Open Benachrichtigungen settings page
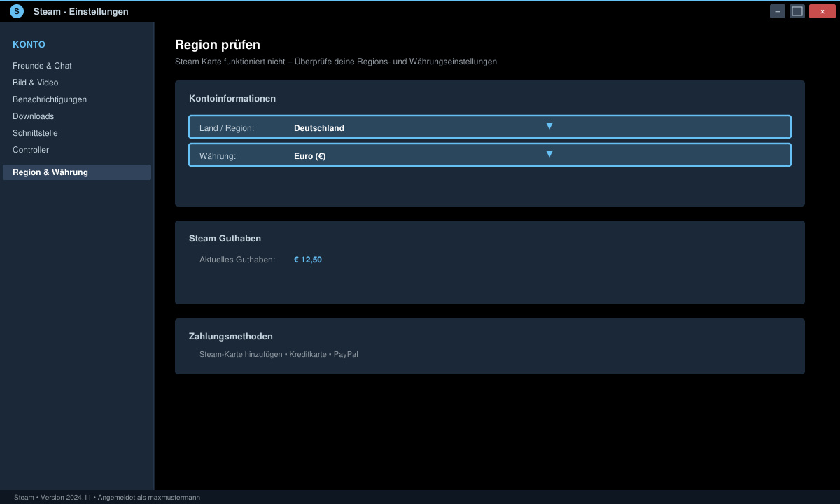The image size is (840, 504). 50,99
